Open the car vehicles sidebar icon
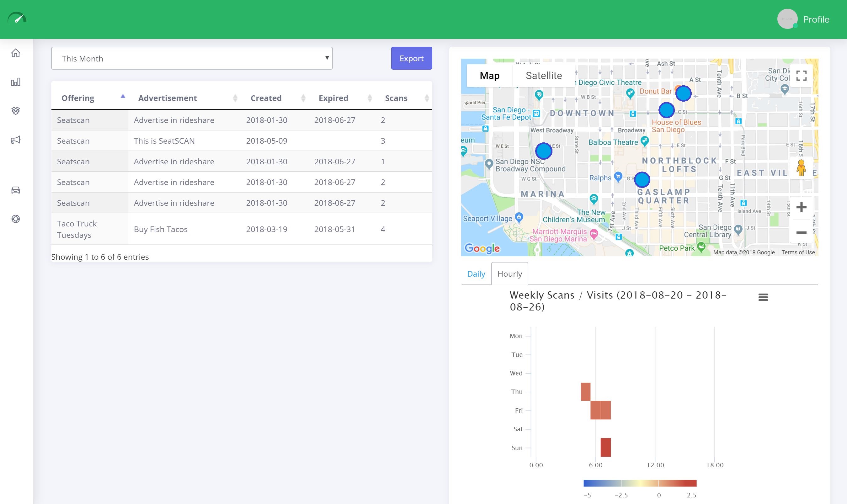The height and width of the screenshot is (504, 847). coord(16,190)
